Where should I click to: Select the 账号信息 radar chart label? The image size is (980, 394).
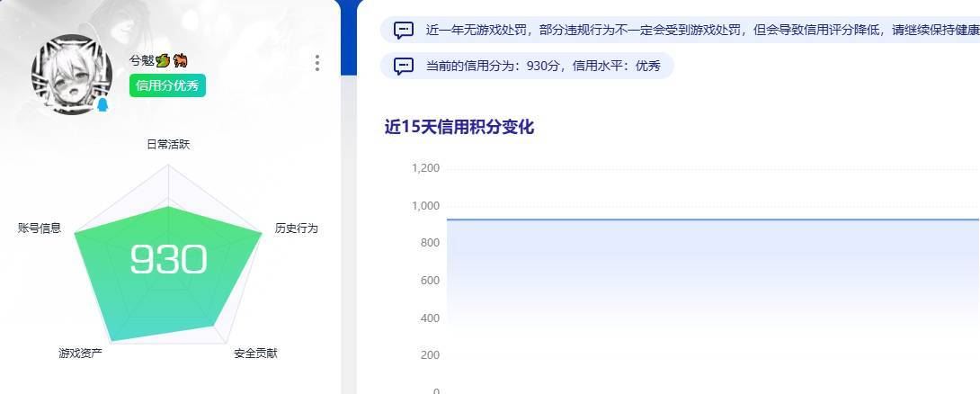point(40,228)
